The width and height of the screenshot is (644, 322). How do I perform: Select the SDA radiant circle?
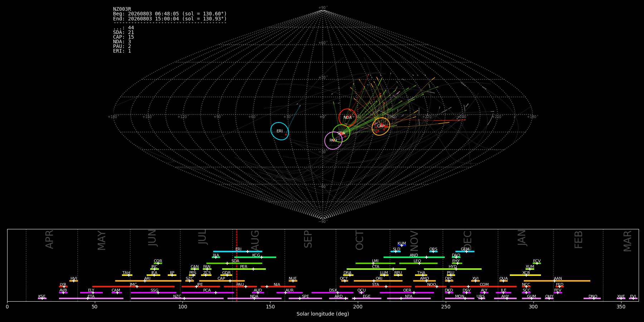(x=341, y=133)
